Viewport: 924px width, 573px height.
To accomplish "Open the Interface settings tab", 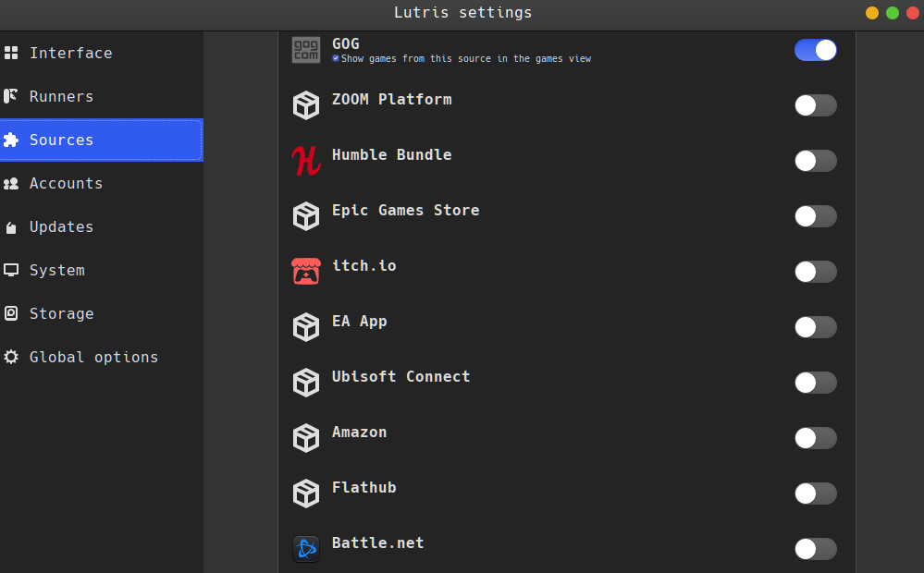I will click(x=102, y=53).
